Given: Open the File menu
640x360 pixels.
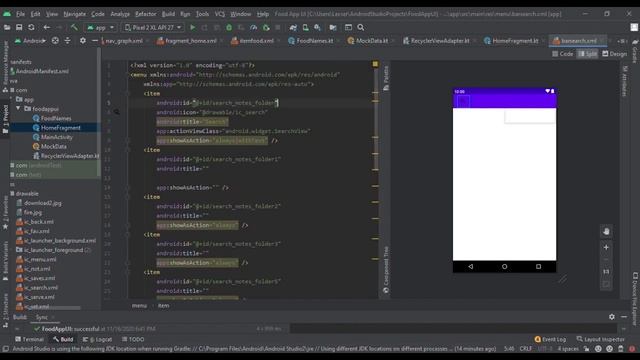Looking at the screenshot, I should (20, 14).
